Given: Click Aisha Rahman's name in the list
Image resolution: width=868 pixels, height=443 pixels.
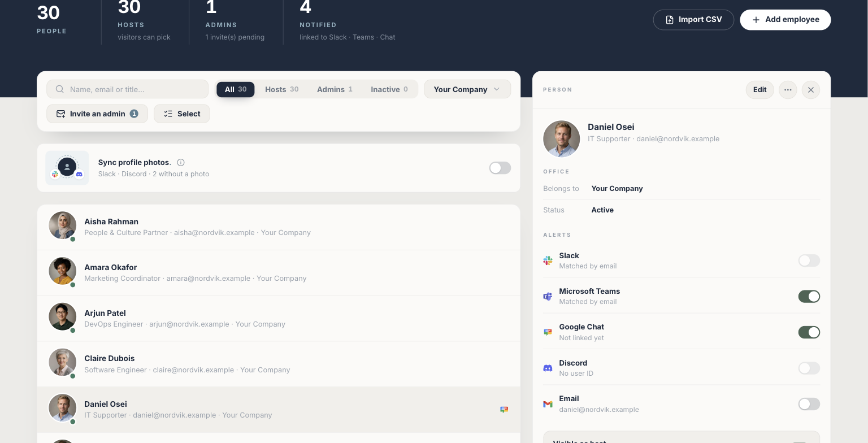Looking at the screenshot, I should [111, 221].
